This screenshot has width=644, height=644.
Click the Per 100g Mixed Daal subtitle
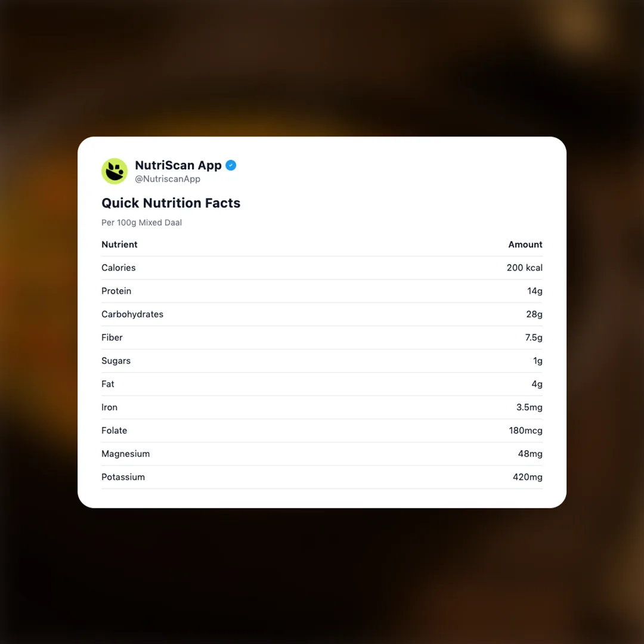[x=141, y=222]
